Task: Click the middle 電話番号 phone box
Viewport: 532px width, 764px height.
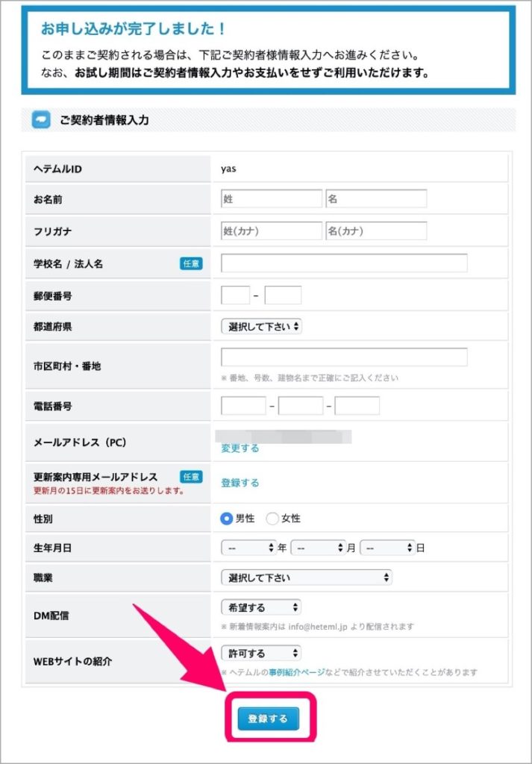Action: (x=301, y=405)
